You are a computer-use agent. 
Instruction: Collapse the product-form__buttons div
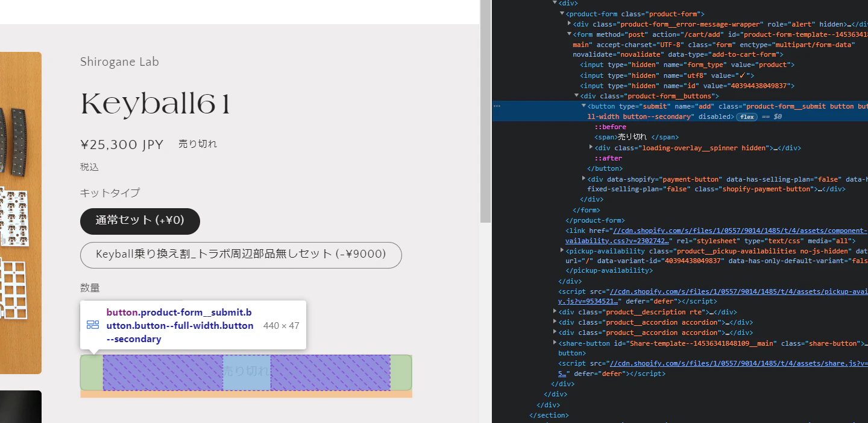click(576, 96)
